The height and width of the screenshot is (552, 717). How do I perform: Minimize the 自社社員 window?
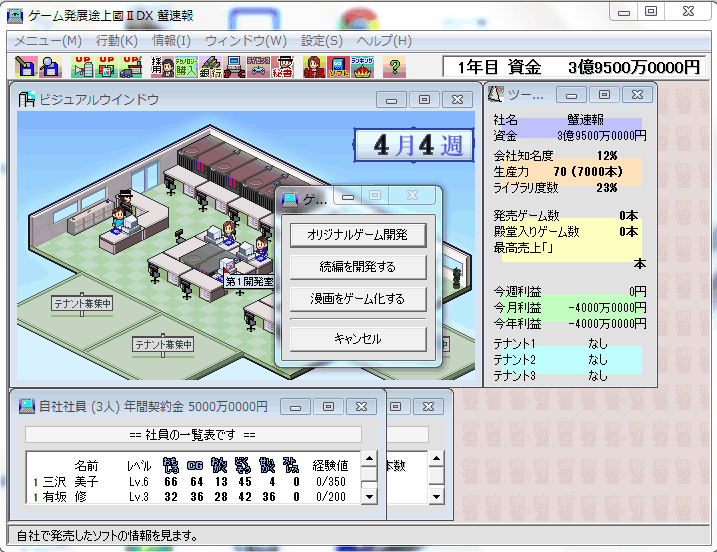[295, 407]
